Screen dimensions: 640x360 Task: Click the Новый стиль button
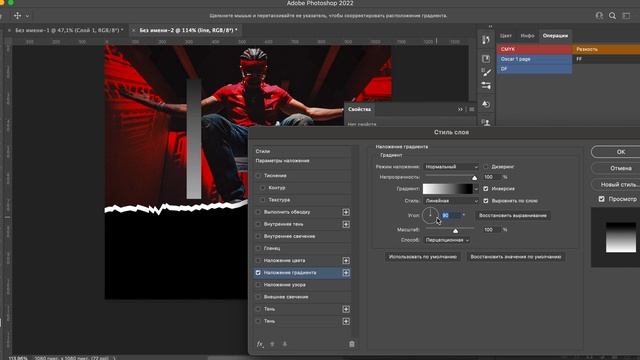620,184
